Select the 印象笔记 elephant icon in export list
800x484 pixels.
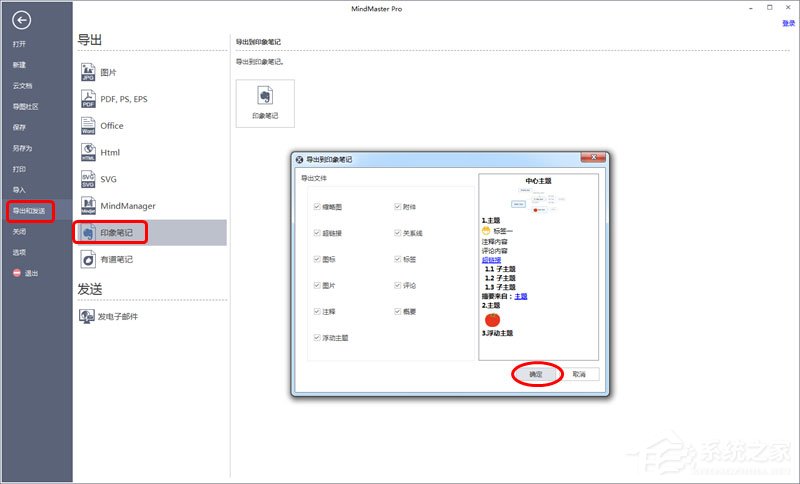tap(88, 233)
